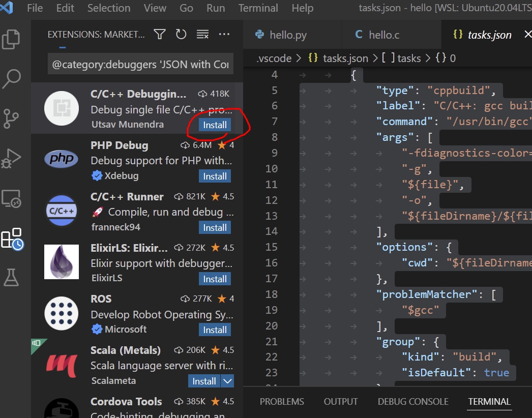The image size is (532, 418).
Task: Install the PHP Debug extension
Action: click(215, 176)
